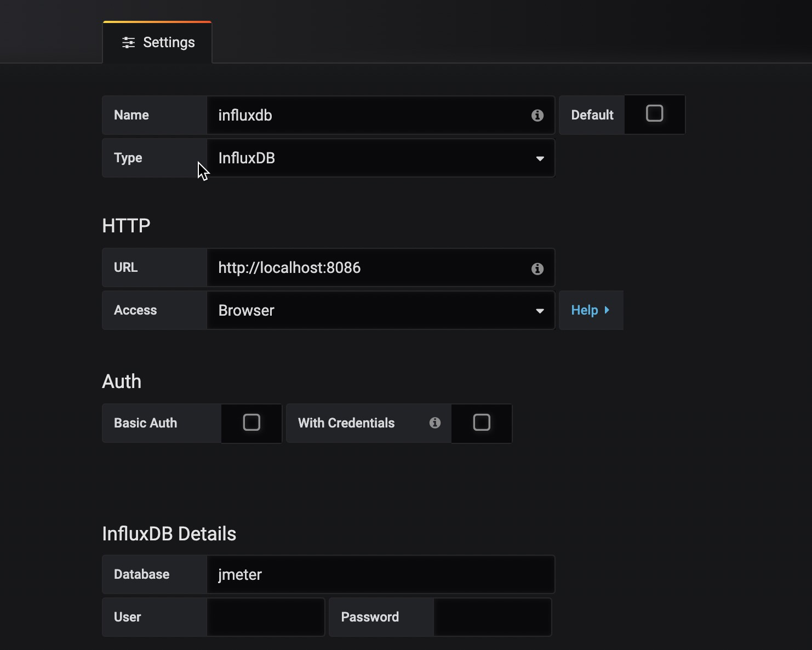Viewport: 812px width, 650px height.
Task: Click the Type field label
Action: [x=128, y=158]
